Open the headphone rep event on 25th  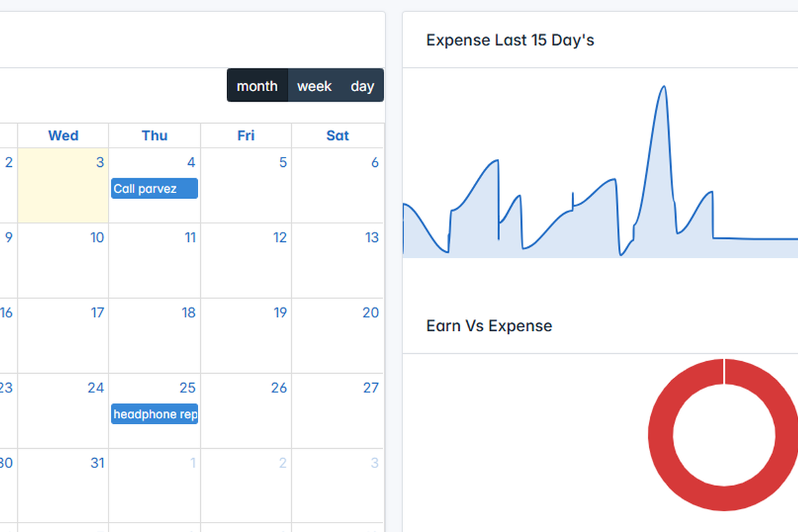click(154, 414)
